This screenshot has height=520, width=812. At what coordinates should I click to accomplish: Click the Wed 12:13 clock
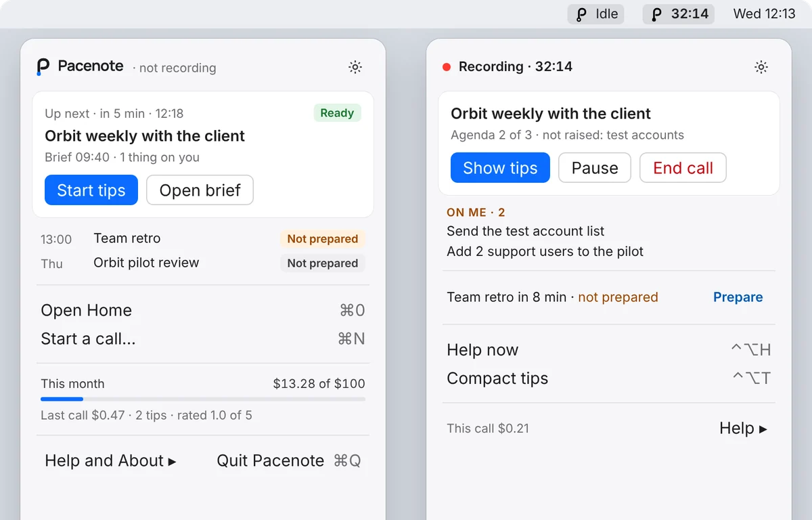coord(764,14)
